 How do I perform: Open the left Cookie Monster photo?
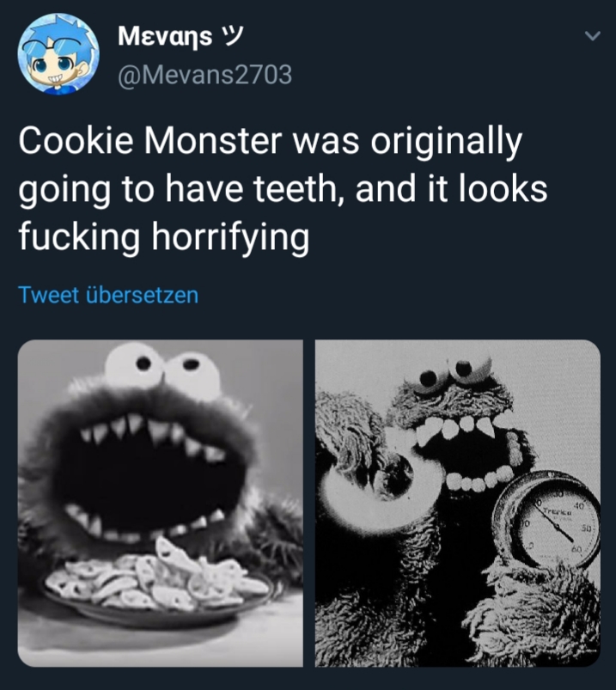point(161,503)
